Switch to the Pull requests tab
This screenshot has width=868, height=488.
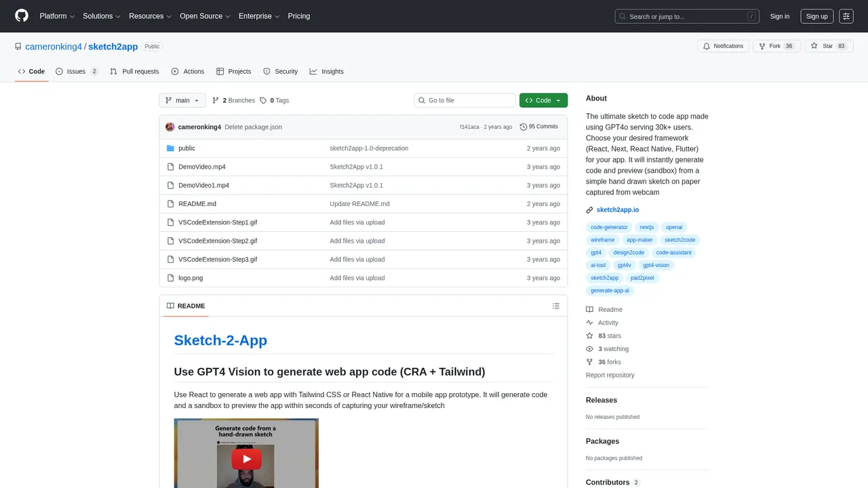(x=134, y=71)
